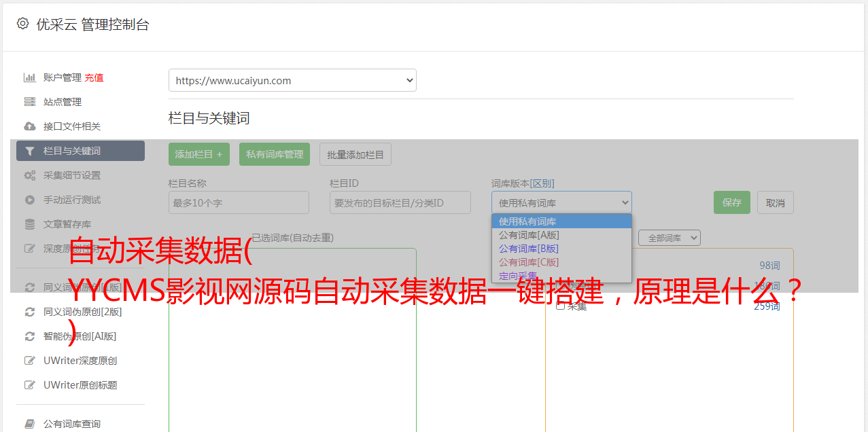Open 站点管理 via its server icon
Screen dimensions: 868x432
tap(30, 102)
